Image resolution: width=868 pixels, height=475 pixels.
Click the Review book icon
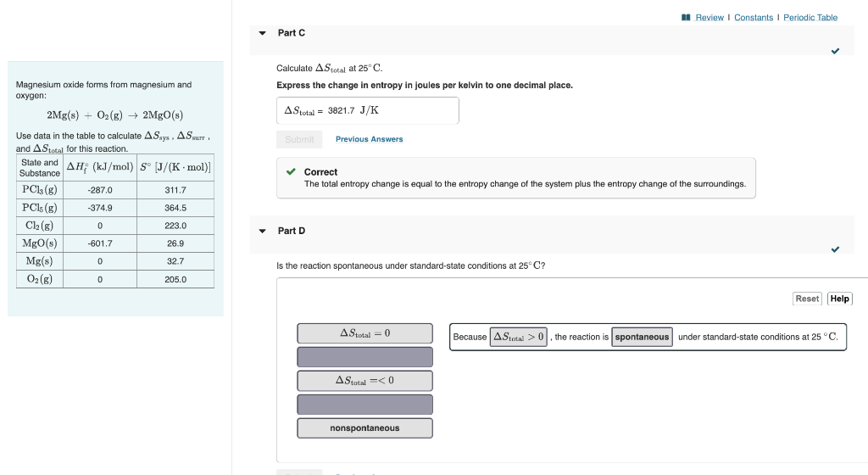686,18
